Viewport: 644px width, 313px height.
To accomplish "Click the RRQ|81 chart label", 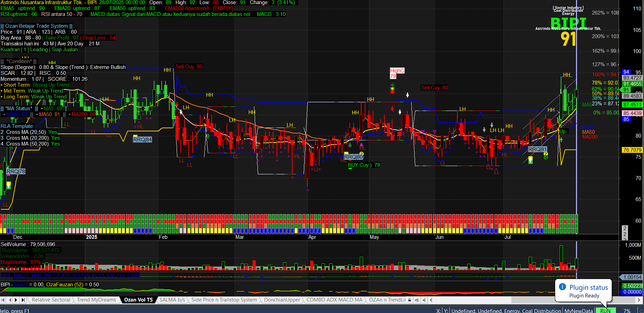I will pyautogui.click(x=537, y=149).
